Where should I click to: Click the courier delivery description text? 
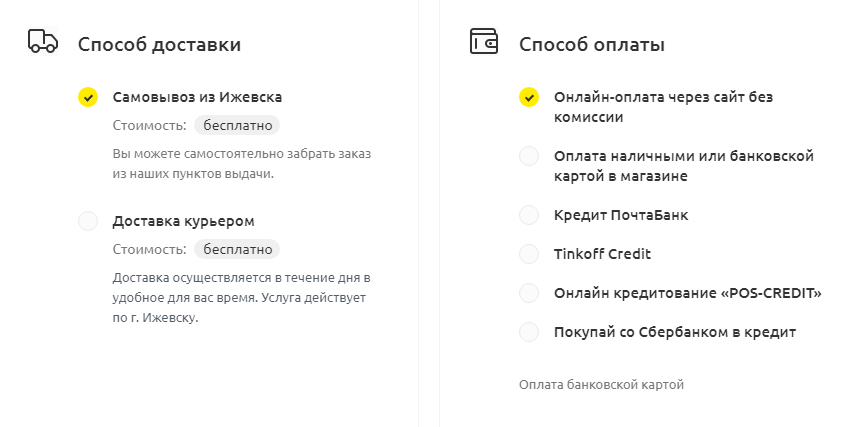coord(242,298)
